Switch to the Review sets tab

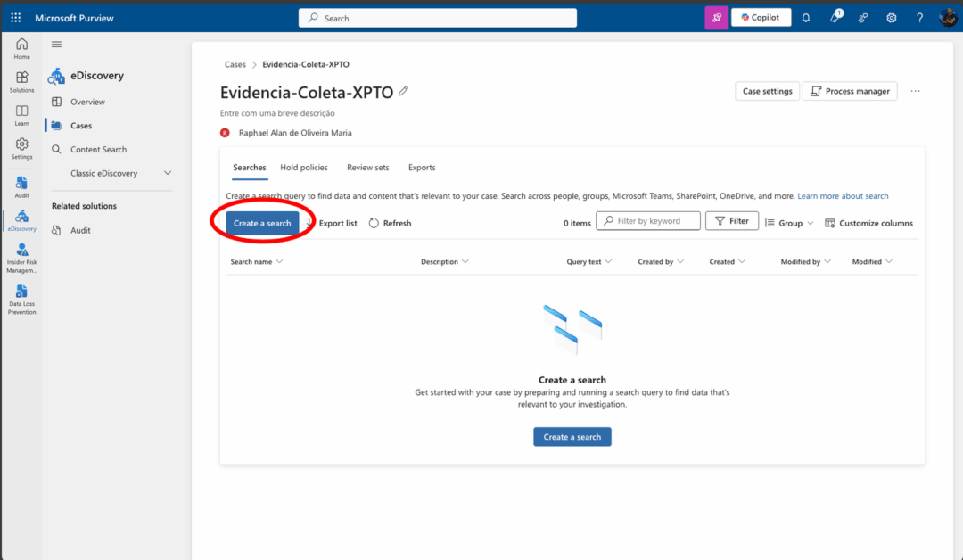pyautogui.click(x=368, y=167)
